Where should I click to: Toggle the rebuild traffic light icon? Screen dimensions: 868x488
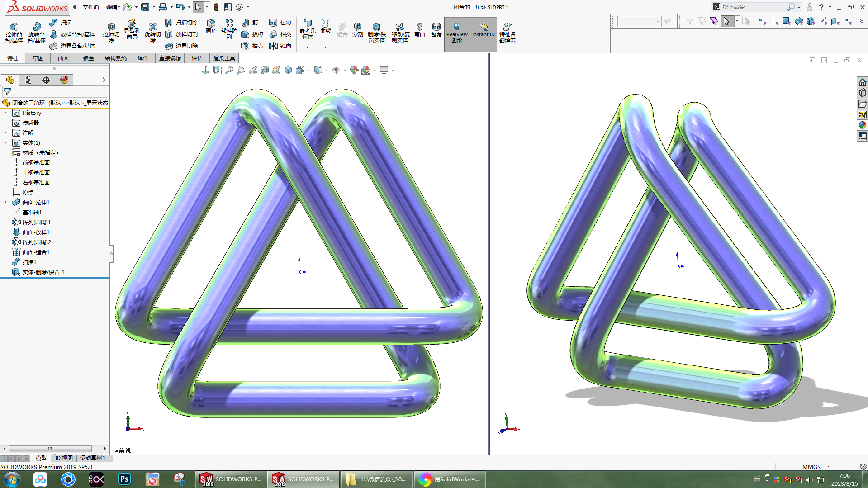216,7
